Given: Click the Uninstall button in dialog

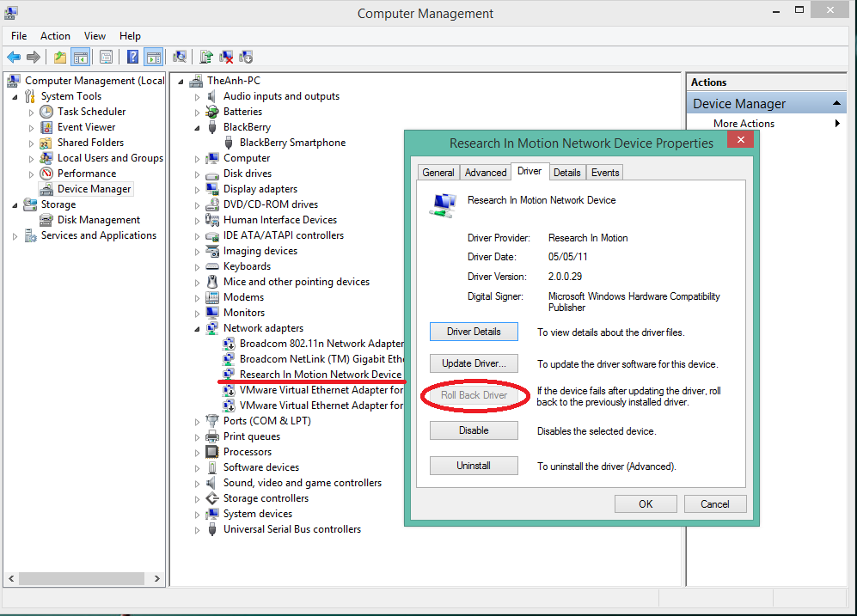Looking at the screenshot, I should (474, 466).
